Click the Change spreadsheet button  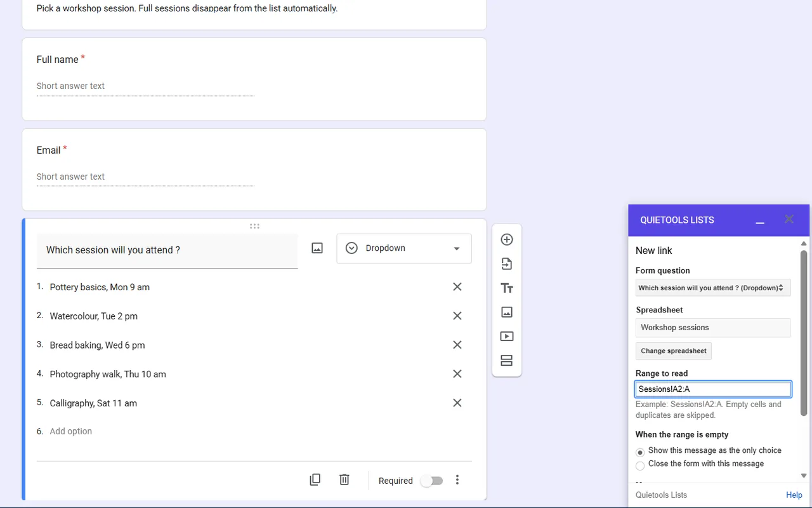(x=674, y=351)
